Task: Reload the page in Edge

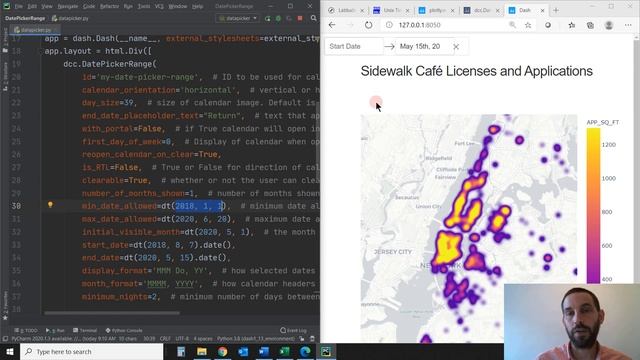Action: (369, 25)
